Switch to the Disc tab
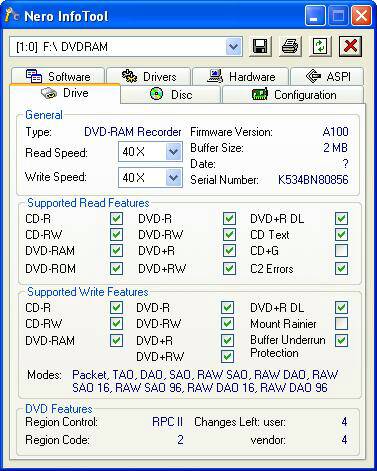Image resolution: width=377 pixels, height=471 pixels. point(171,94)
